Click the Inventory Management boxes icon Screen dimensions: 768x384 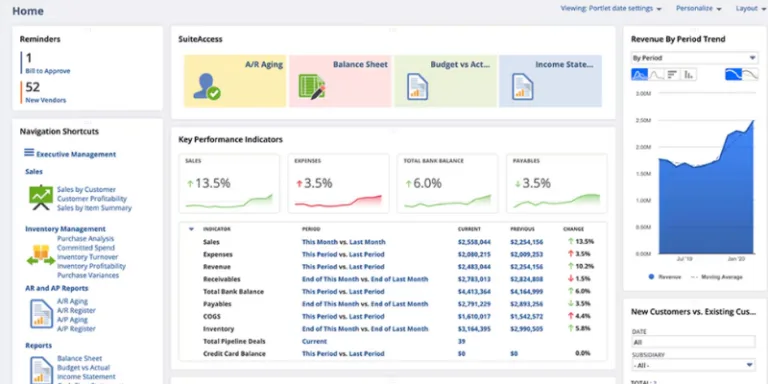tap(41, 255)
